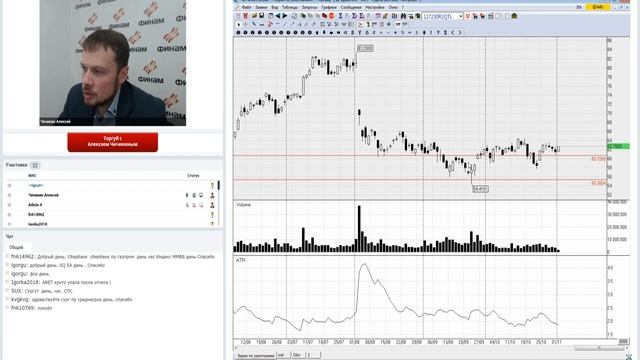Click the person icon in the Чичикин Алексей row

[212, 195]
